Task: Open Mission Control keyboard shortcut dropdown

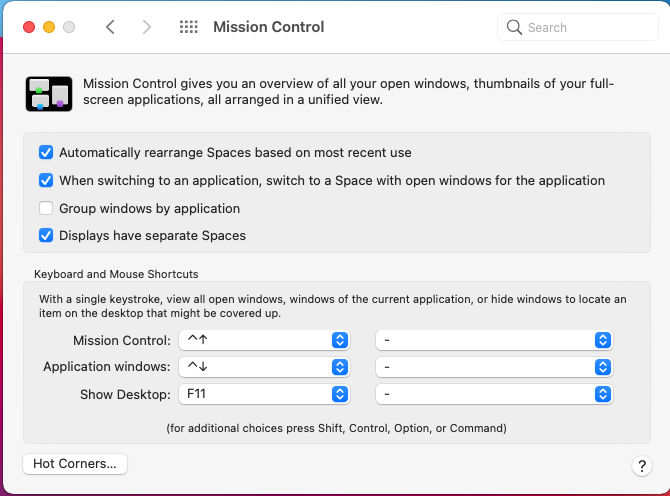Action: tap(264, 340)
